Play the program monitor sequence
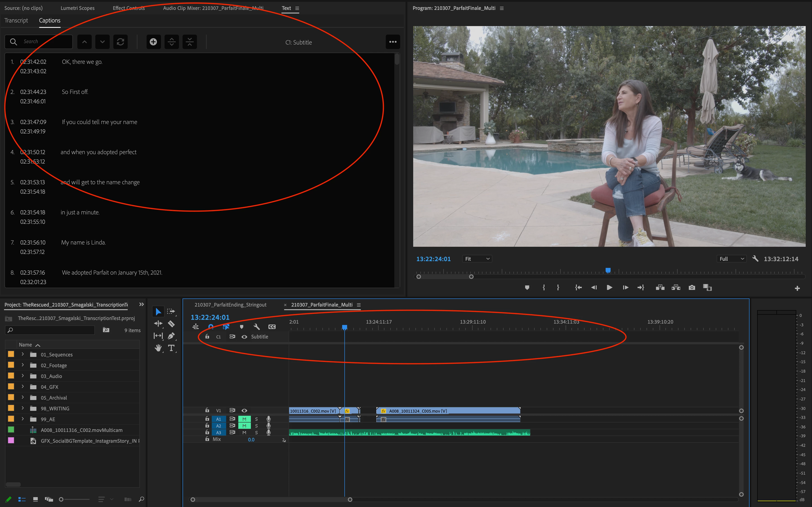812x507 pixels. (609, 288)
